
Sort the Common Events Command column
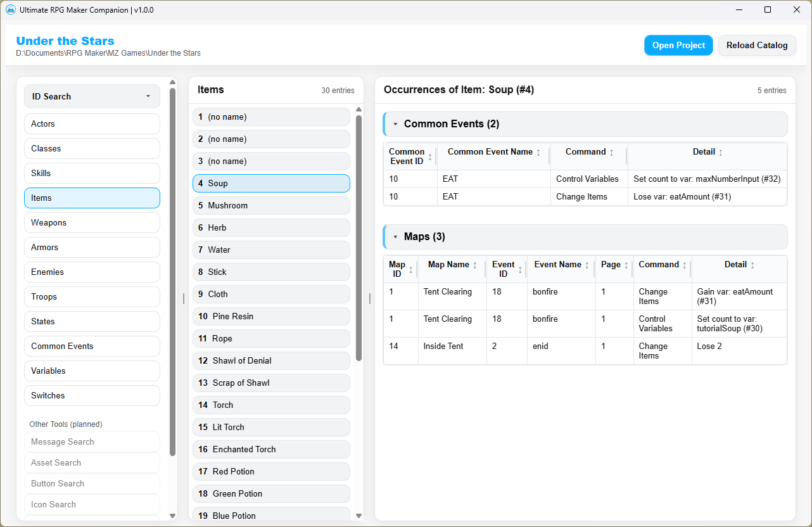611,152
